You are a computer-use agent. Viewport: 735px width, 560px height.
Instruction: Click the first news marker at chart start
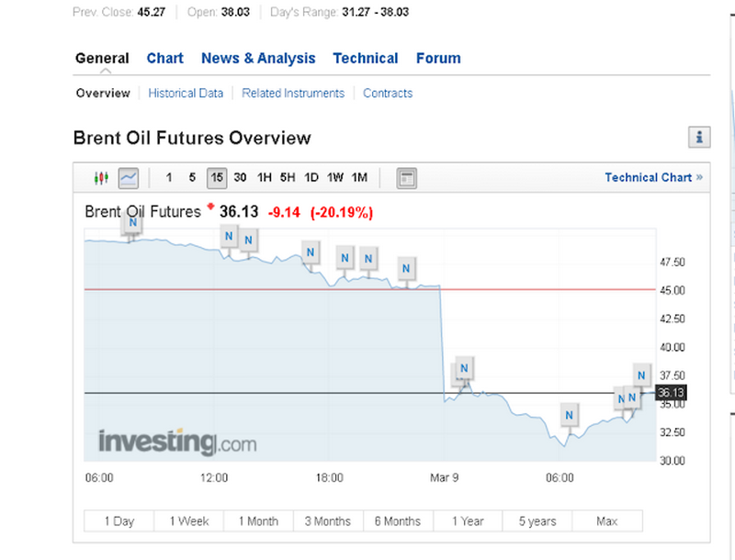(x=133, y=222)
